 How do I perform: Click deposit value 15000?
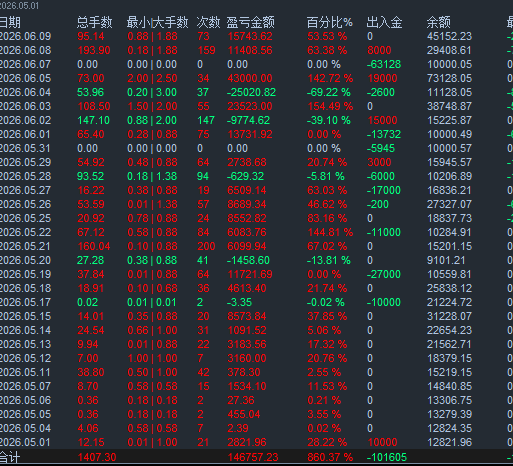coord(383,120)
